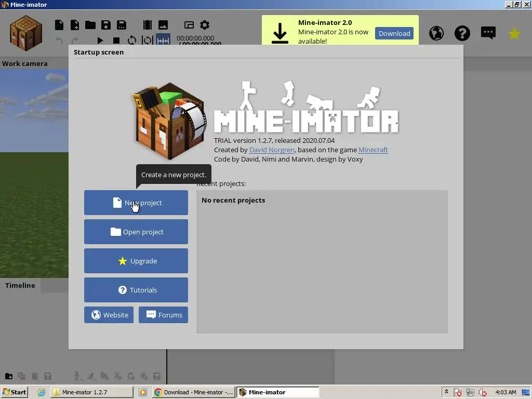Click Download in the Mine-imator 2.0 banner
The width and height of the screenshot is (532, 399).
click(x=394, y=33)
